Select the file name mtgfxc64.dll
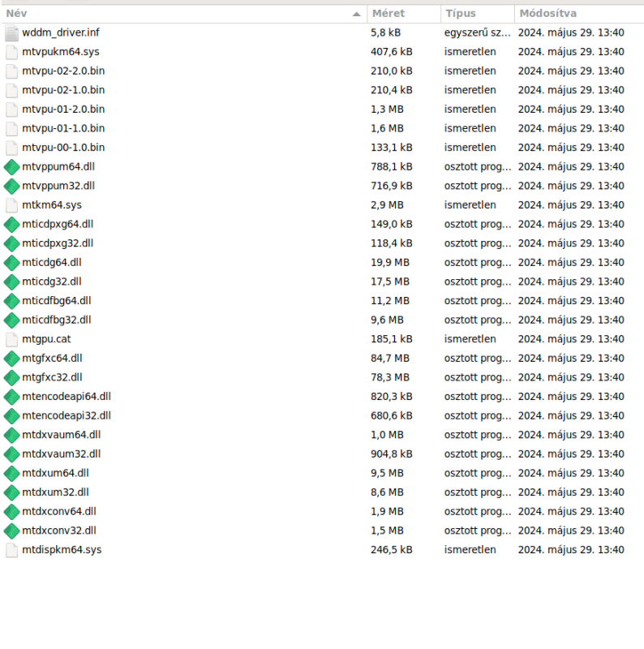 click(x=52, y=359)
